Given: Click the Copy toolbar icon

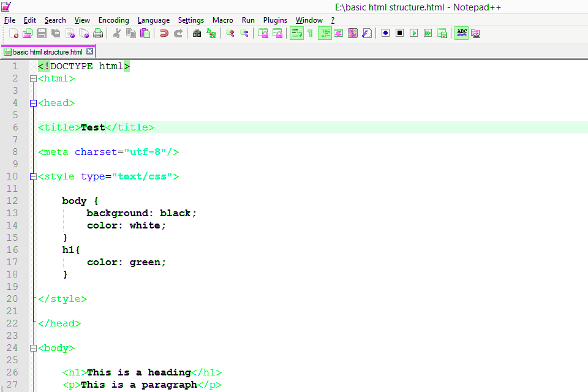Looking at the screenshot, I should (131, 34).
